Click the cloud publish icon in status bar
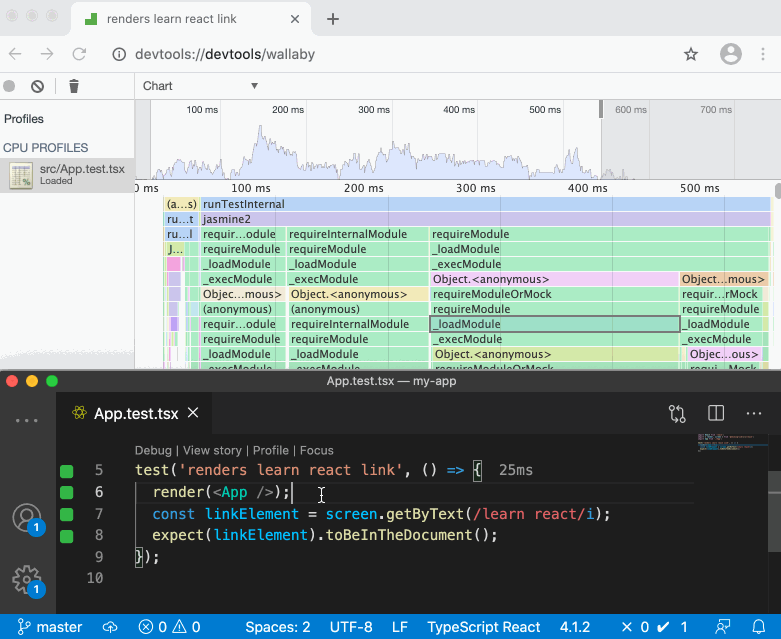781x639 pixels. (x=110, y=627)
